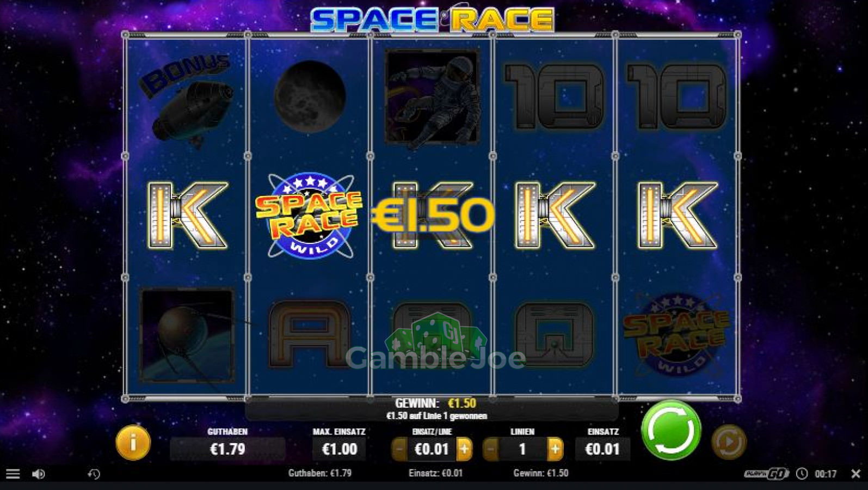Open the yellow info paytable button
868x490 pixels.
point(133,443)
